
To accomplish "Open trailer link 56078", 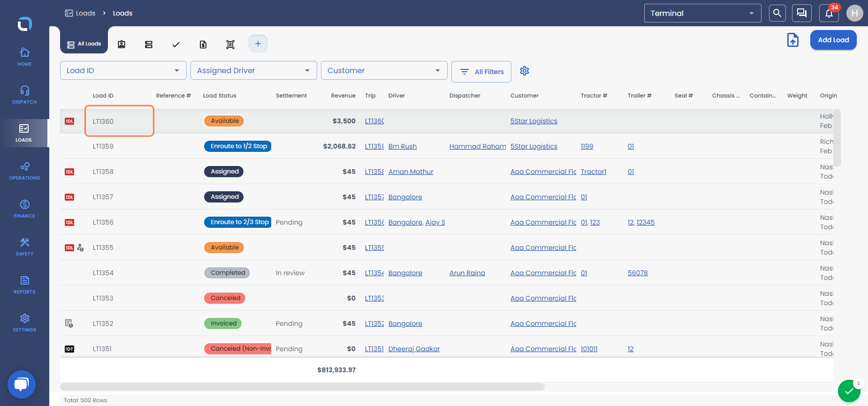I will coord(638,273).
